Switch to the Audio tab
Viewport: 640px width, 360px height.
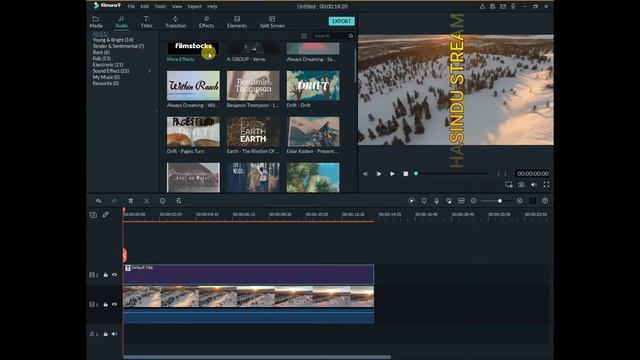(x=121, y=22)
